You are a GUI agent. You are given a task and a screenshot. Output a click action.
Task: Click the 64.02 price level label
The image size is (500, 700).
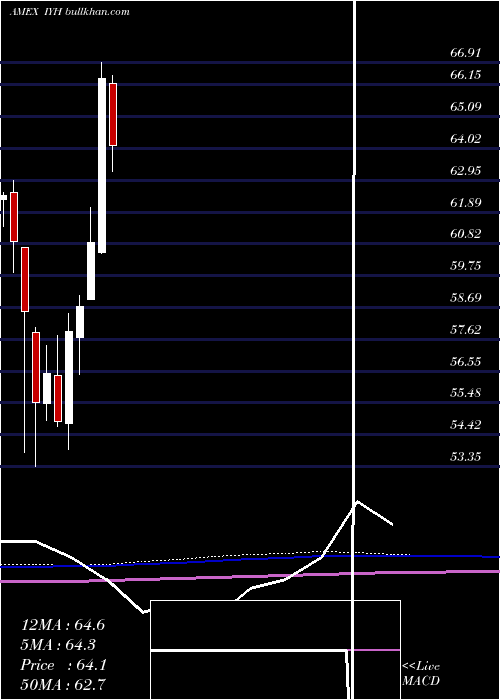tap(466, 138)
